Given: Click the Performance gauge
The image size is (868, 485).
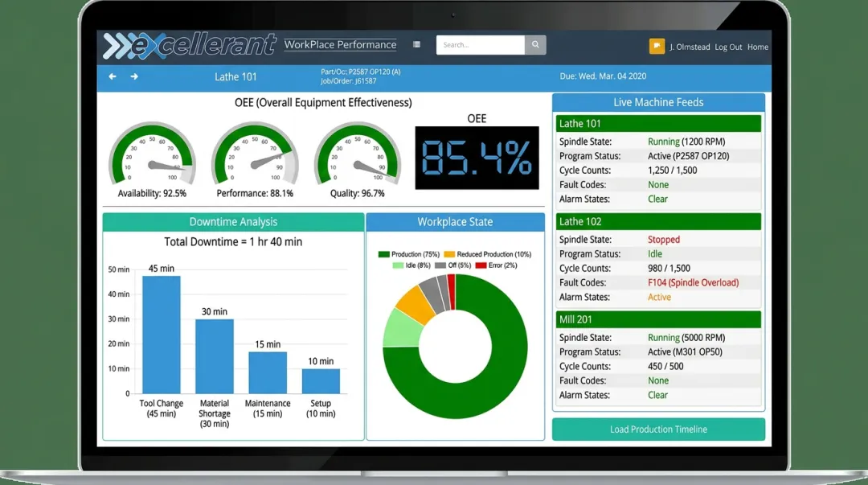Looking at the screenshot, I should [x=256, y=154].
